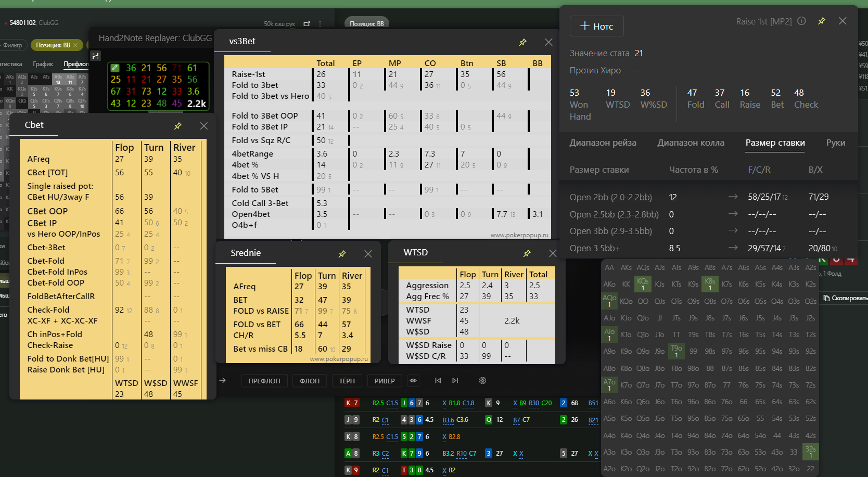Click the Скопировать copy button
The image size is (868, 477).
point(846,298)
